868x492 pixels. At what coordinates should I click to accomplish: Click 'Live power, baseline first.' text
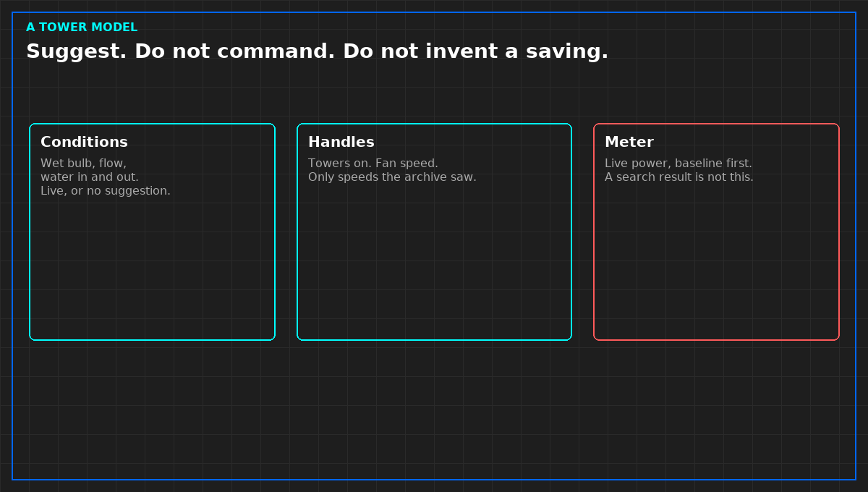pyautogui.click(x=678, y=164)
